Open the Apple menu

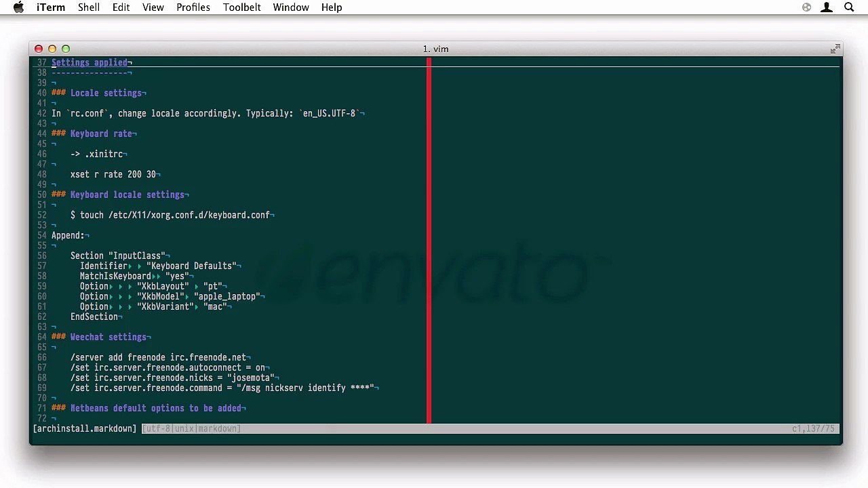[x=19, y=7]
